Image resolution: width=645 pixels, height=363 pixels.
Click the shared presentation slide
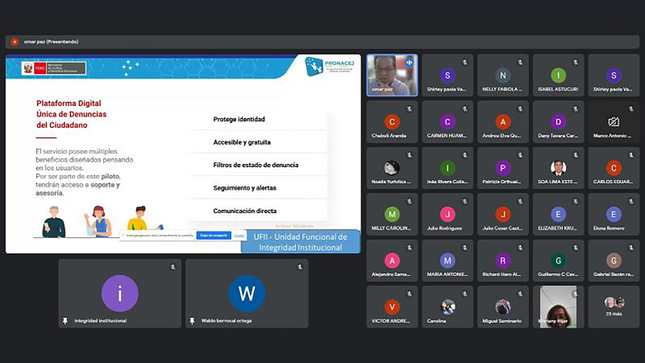pos(183,154)
